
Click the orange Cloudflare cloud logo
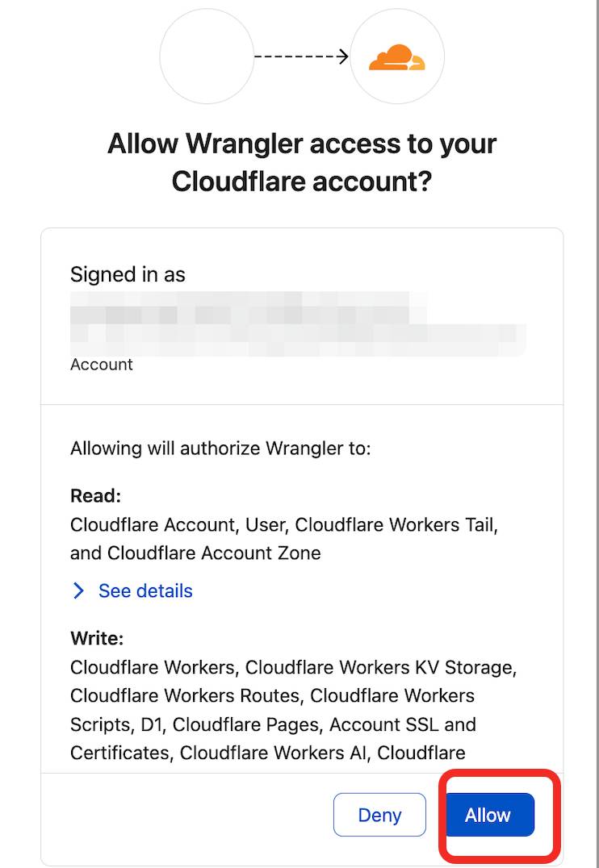point(396,57)
